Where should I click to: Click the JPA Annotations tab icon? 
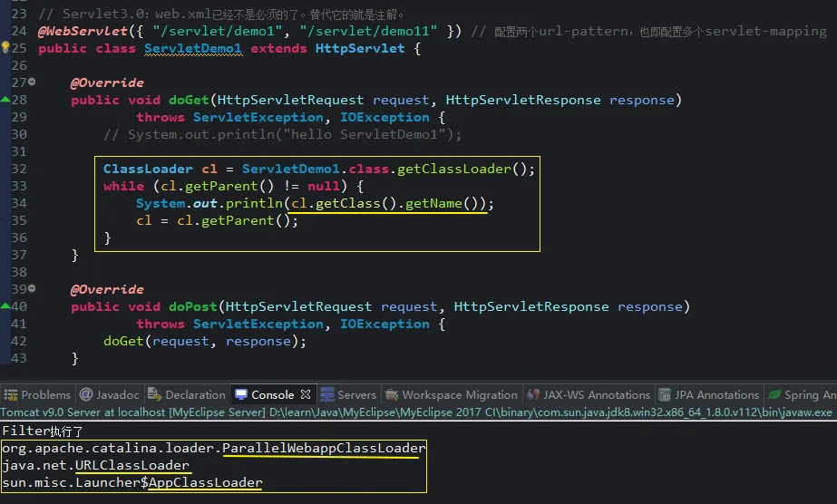(665, 395)
